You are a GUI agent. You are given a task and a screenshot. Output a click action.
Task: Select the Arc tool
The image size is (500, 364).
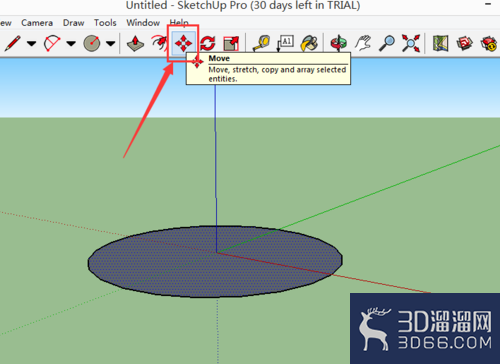pos(52,43)
